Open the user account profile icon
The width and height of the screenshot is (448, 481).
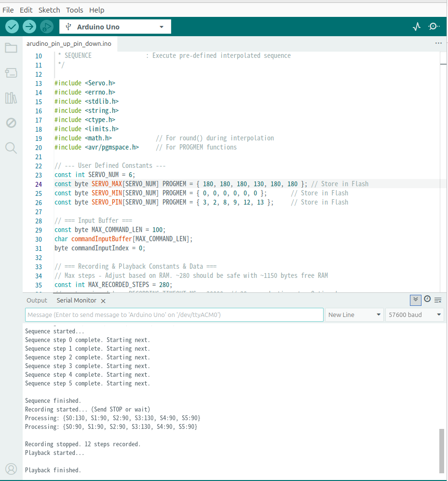[11, 469]
